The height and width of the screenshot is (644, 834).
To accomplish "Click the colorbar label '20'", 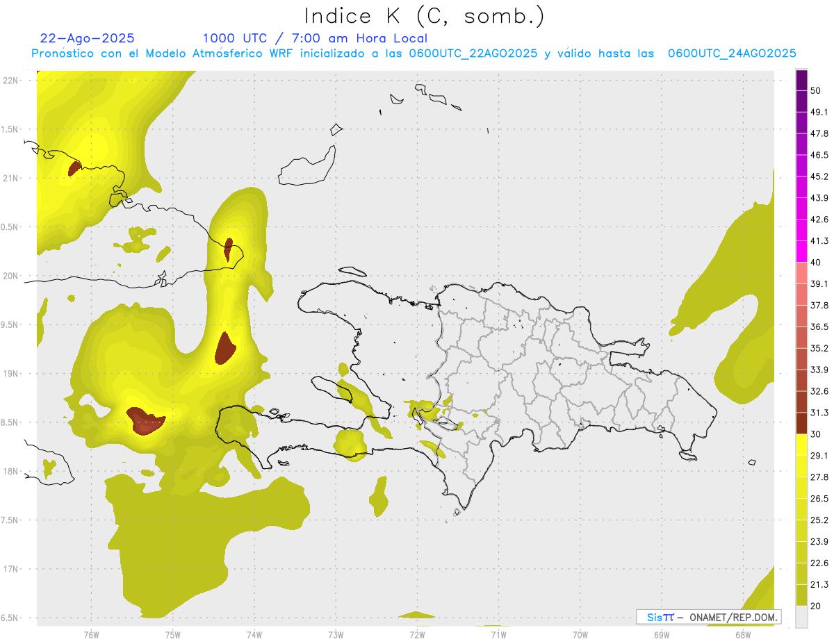I will click(x=817, y=606).
